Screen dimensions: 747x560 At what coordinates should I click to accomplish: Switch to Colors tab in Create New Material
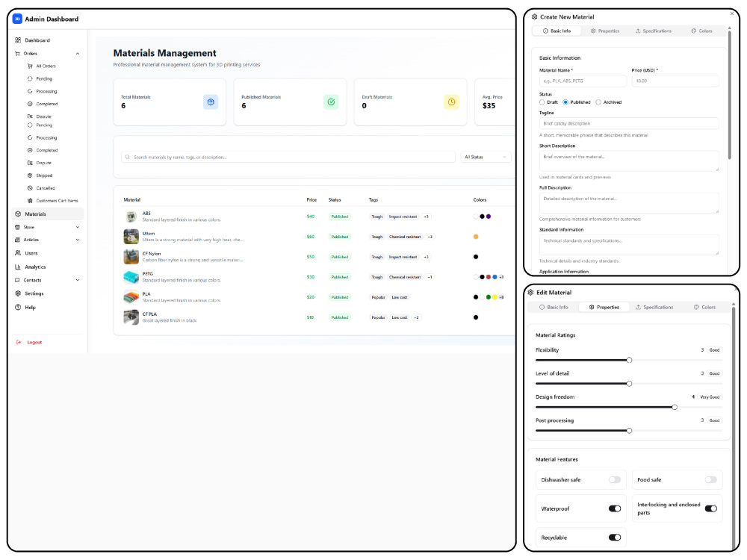(x=701, y=31)
